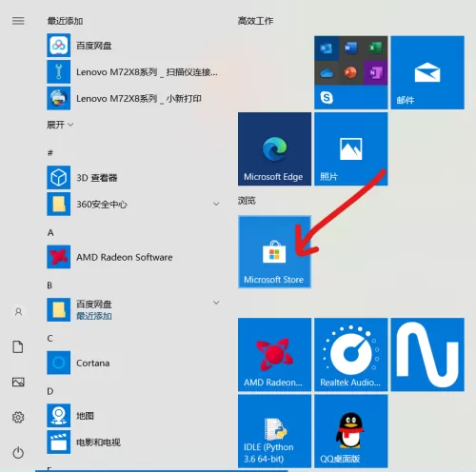Viewport: 476px width, 472px height.
Task: Open the Office apps tile folder
Action: click(x=351, y=72)
